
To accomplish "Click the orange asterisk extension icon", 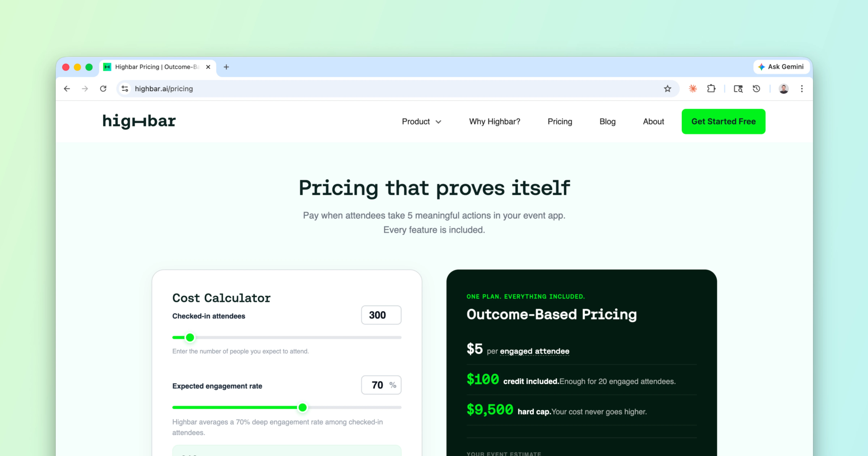I will click(x=693, y=89).
